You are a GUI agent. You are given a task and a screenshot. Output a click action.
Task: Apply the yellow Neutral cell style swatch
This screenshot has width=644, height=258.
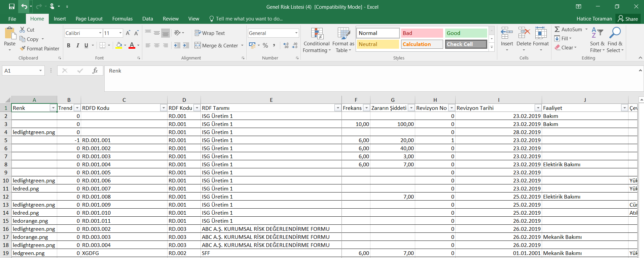[378, 44]
